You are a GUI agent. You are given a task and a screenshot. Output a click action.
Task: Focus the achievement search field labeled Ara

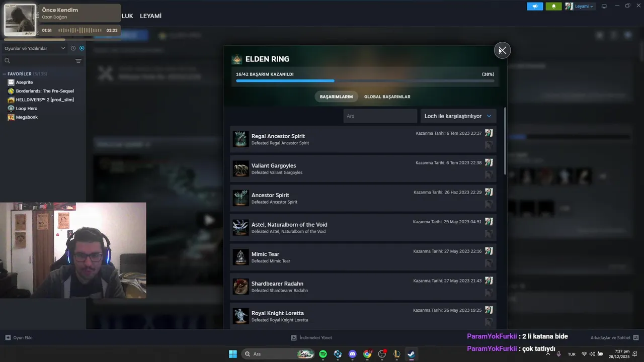pos(380,116)
